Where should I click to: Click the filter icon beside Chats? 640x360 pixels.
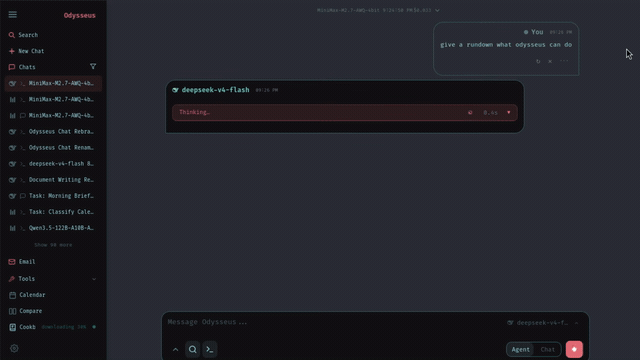[x=93, y=67]
